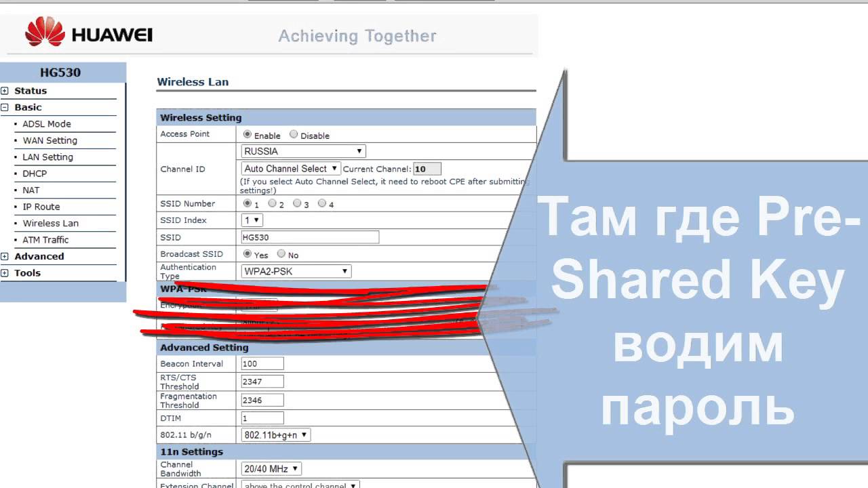Image resolution: width=868 pixels, height=488 pixels.
Task: Expand the Advanced menu section
Action: coord(5,256)
